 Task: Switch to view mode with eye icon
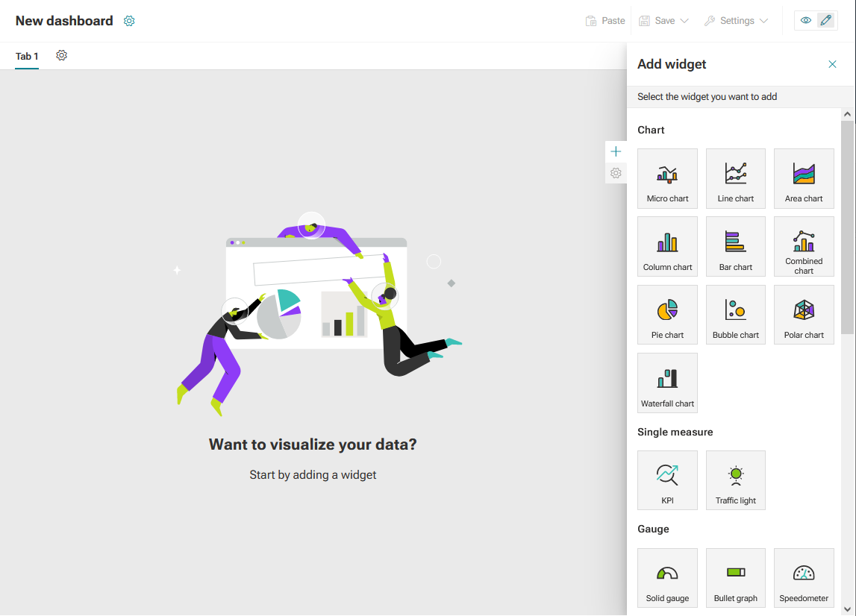pyautogui.click(x=806, y=20)
